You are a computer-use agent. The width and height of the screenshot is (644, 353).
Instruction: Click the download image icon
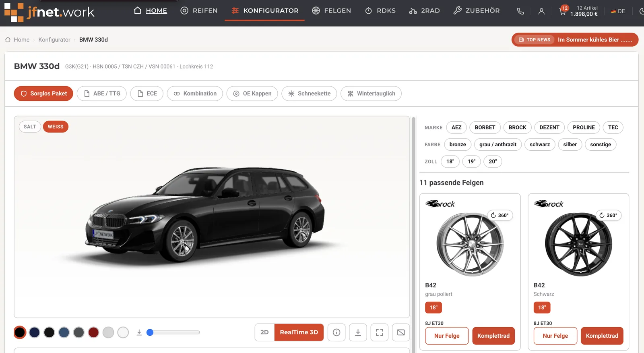click(x=358, y=332)
